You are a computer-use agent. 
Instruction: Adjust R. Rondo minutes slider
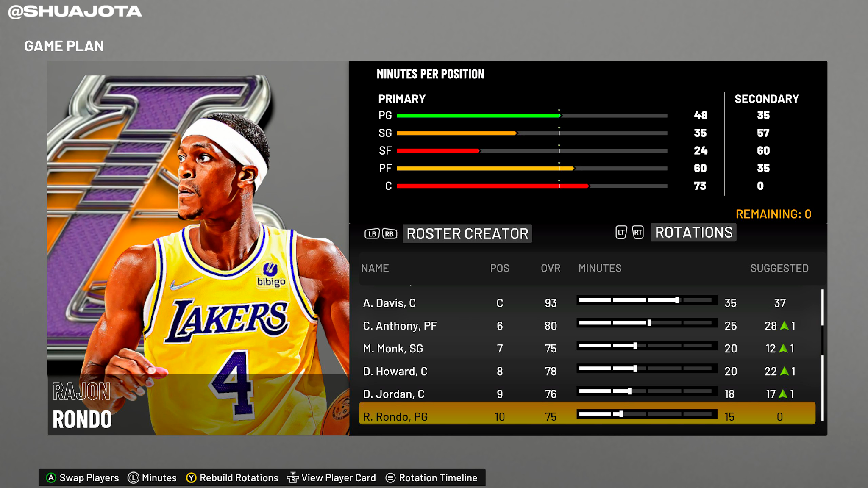621,414
